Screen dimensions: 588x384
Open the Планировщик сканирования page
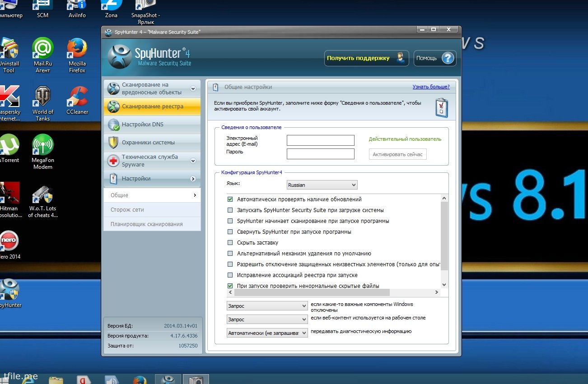pos(152,224)
